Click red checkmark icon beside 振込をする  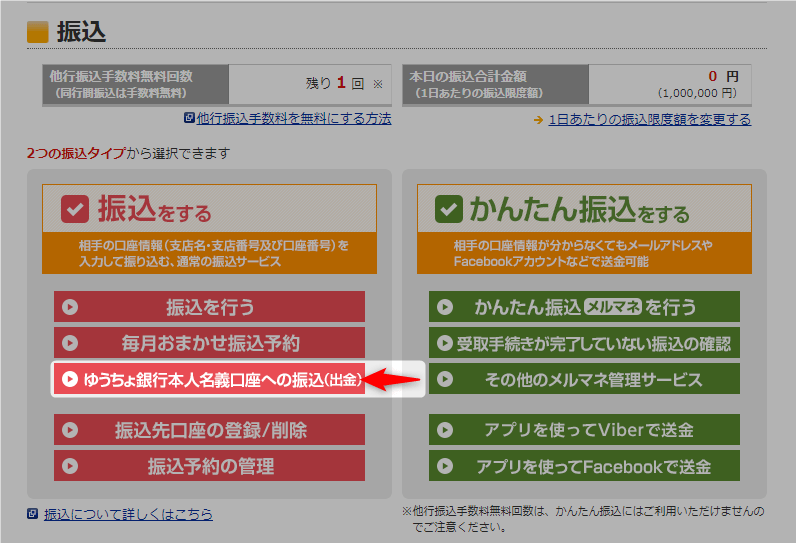point(76,210)
